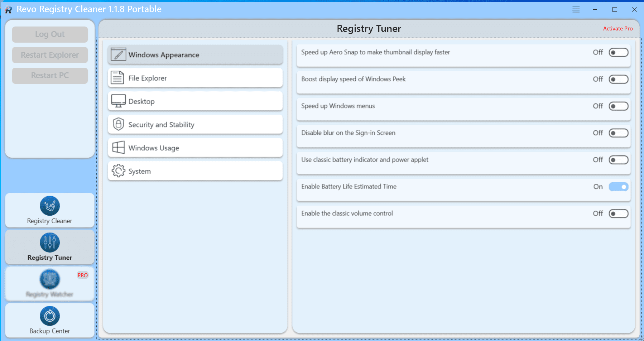This screenshot has width=644, height=341.
Task: Toggle the classic volume control switch
Action: coord(619,213)
